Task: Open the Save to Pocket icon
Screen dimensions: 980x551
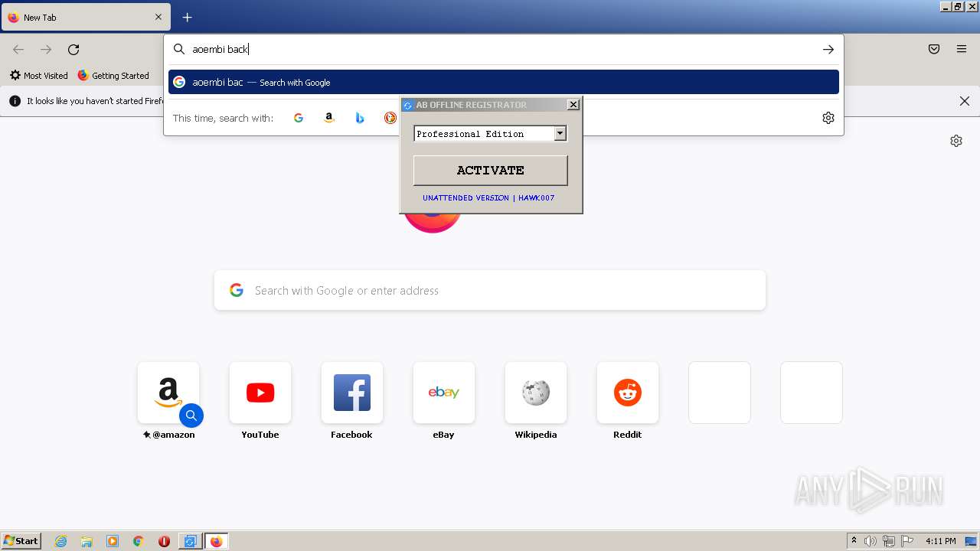Action: click(934, 49)
